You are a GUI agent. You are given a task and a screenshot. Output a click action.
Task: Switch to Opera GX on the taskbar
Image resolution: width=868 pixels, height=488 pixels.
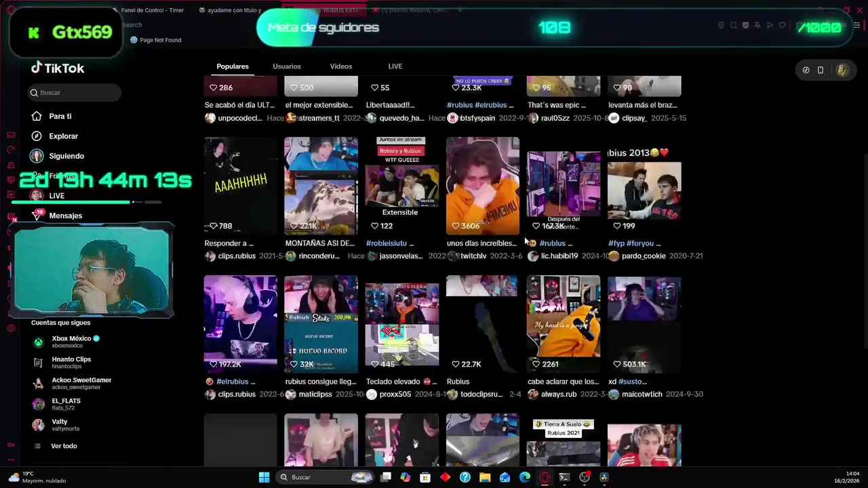click(545, 477)
